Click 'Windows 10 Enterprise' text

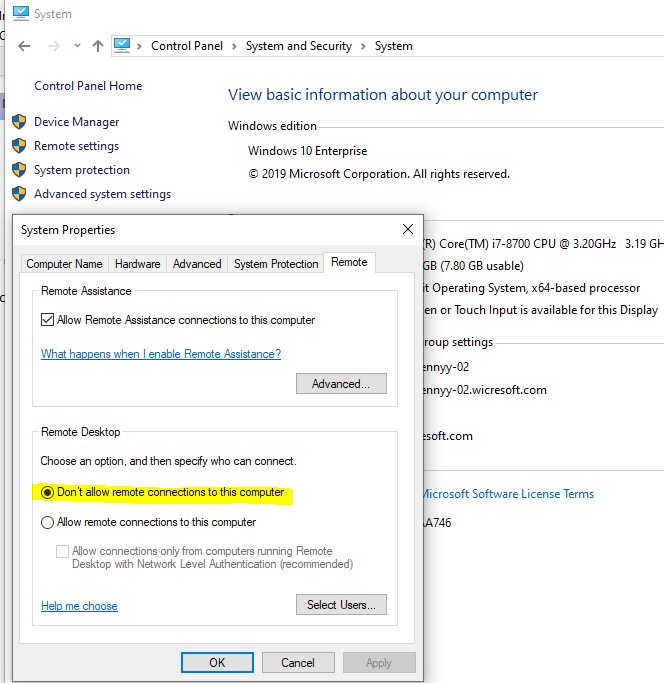(308, 151)
